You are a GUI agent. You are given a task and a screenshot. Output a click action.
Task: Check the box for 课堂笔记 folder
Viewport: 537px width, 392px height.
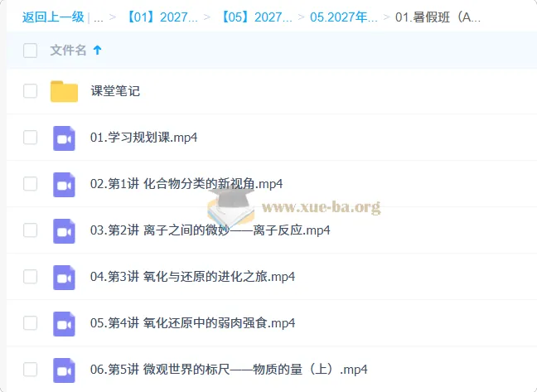30,91
